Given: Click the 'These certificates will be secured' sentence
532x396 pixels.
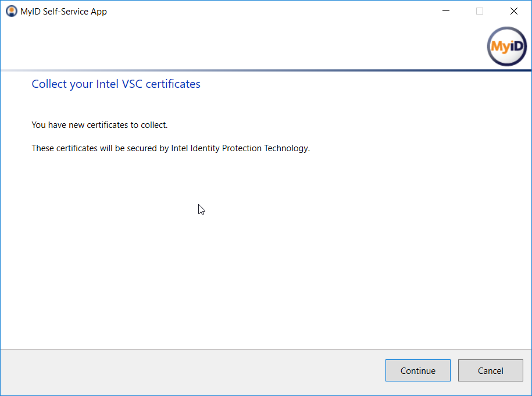Looking at the screenshot, I should point(171,148).
